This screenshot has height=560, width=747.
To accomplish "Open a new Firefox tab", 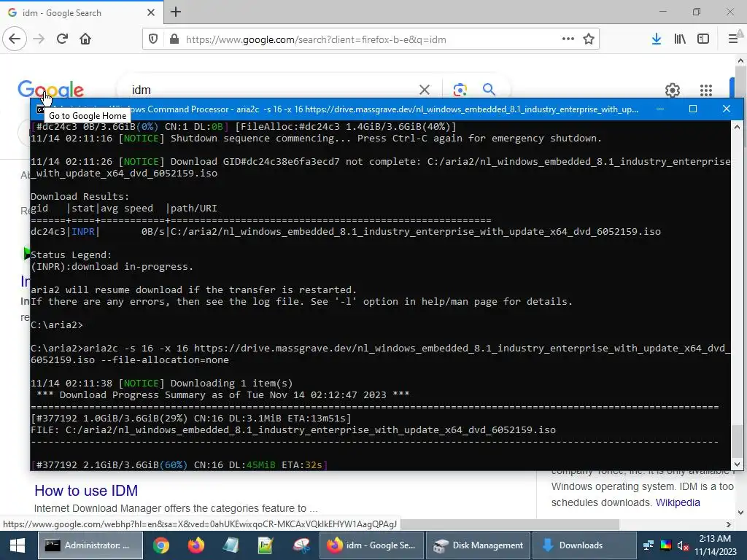I will click(x=176, y=12).
